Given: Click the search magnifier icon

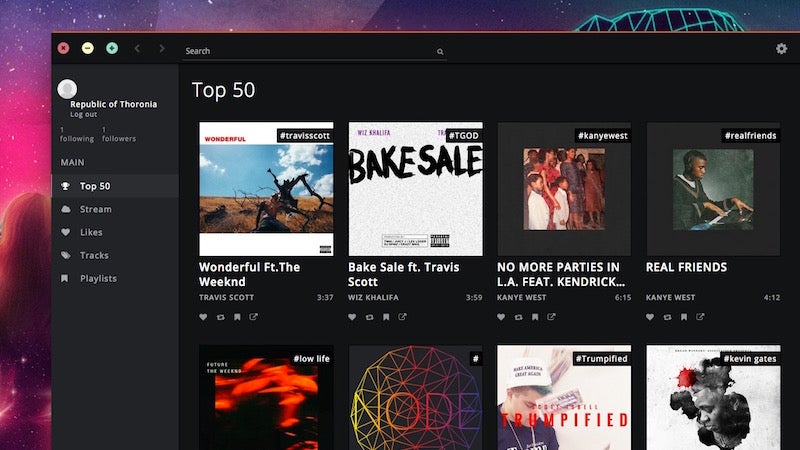Looking at the screenshot, I should (x=440, y=52).
